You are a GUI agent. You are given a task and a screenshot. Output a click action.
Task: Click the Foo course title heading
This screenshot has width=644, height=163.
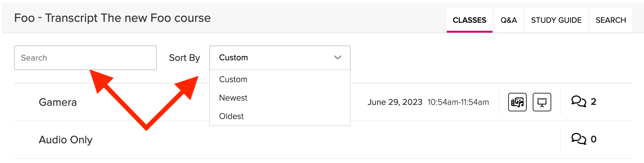112,18
